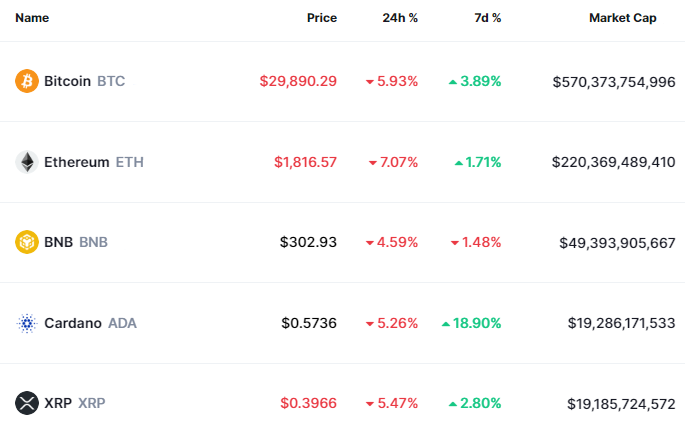Open the BNB name link
The image size is (688, 434).
[x=75, y=242]
